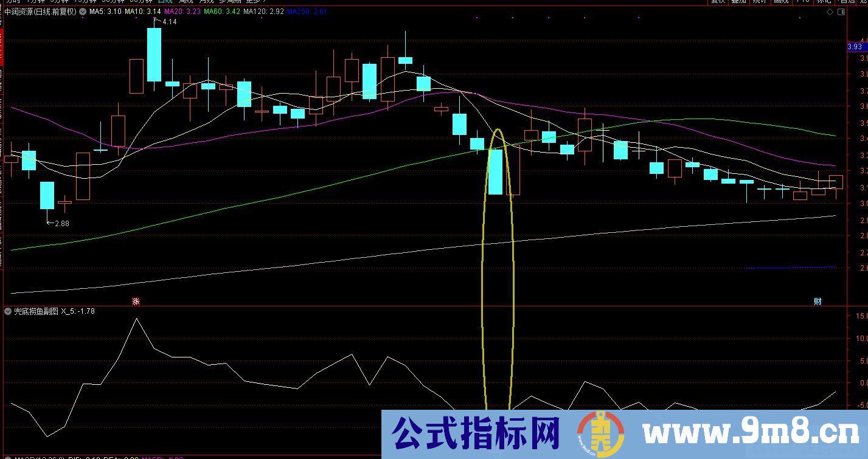Click the 标记 button in top toolbar

[824, 2]
